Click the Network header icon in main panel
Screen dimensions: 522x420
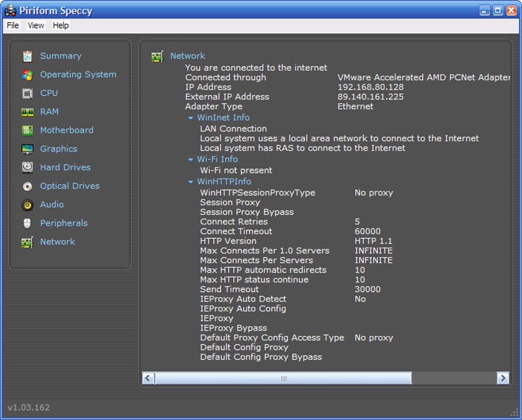click(157, 56)
